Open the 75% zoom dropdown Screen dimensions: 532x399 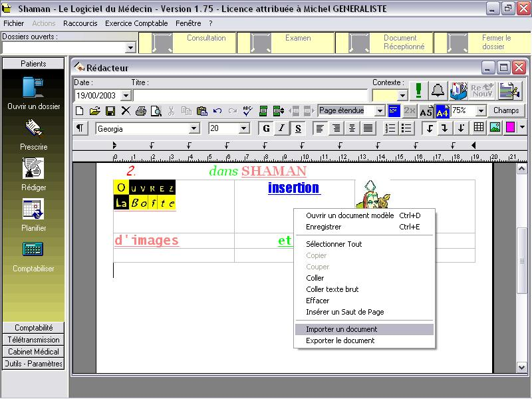tap(481, 110)
